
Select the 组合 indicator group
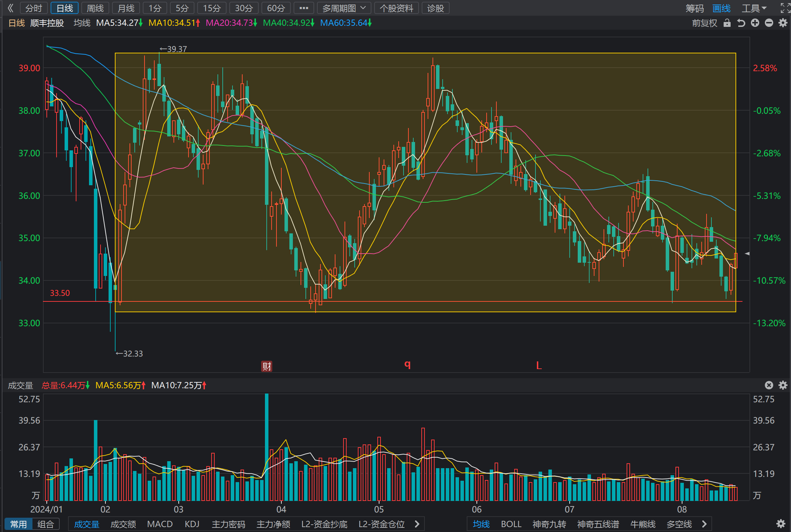click(46, 524)
